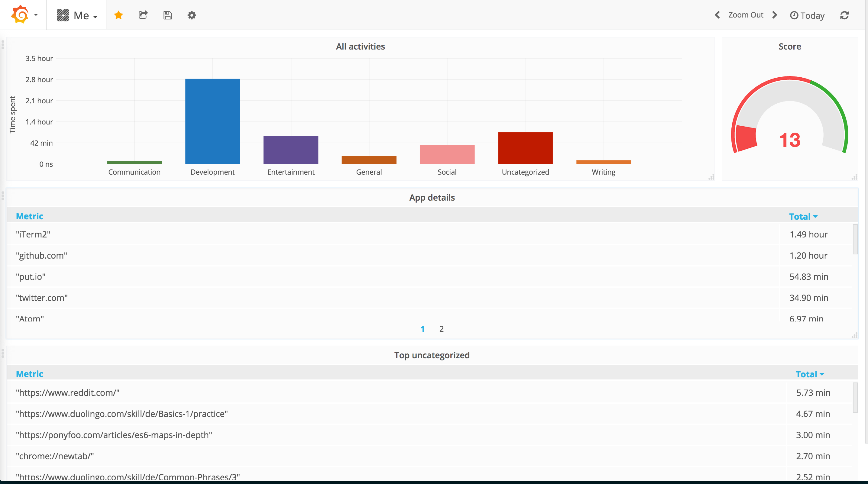Star this dashboard
The image size is (868, 484).
pos(118,15)
